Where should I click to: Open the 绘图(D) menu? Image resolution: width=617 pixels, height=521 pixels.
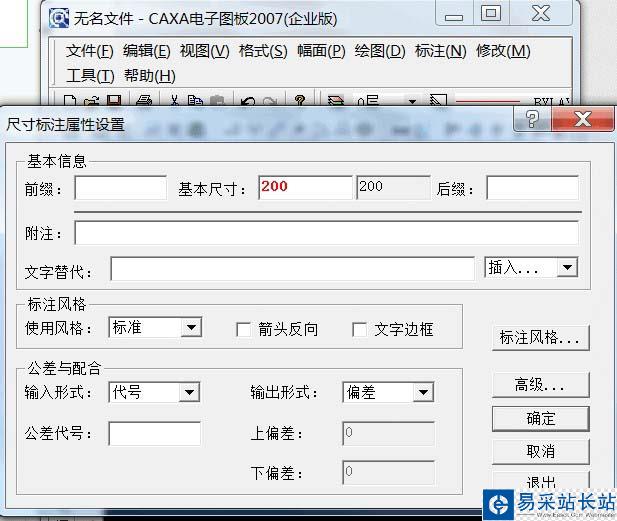[380, 51]
